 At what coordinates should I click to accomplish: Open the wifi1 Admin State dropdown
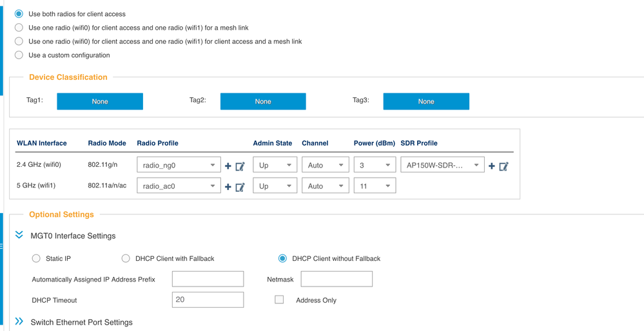(x=275, y=186)
